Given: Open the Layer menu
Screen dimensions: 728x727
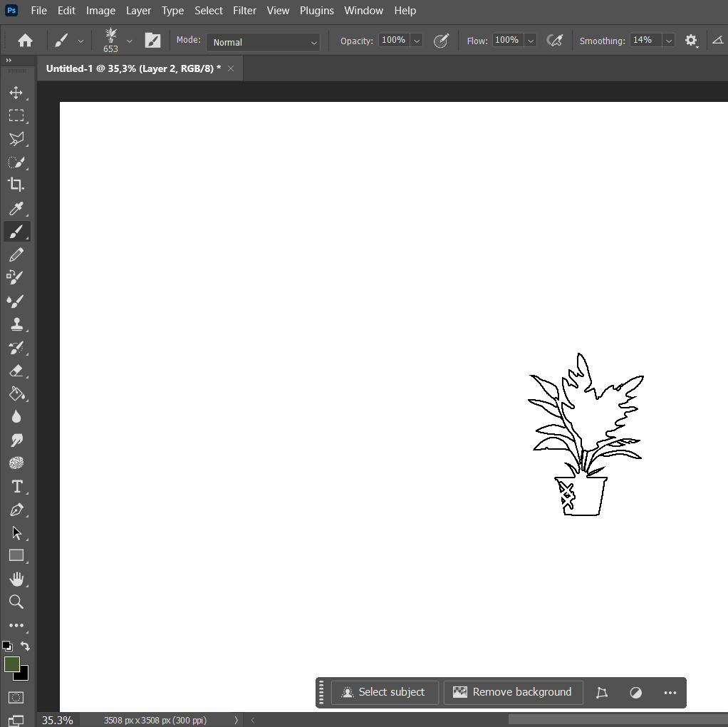Looking at the screenshot, I should [138, 11].
